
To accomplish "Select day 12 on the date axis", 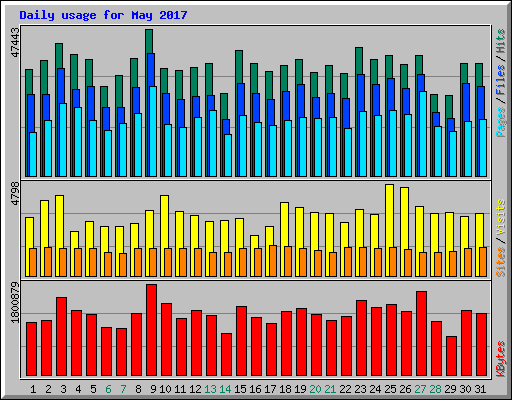I will coord(195,389).
